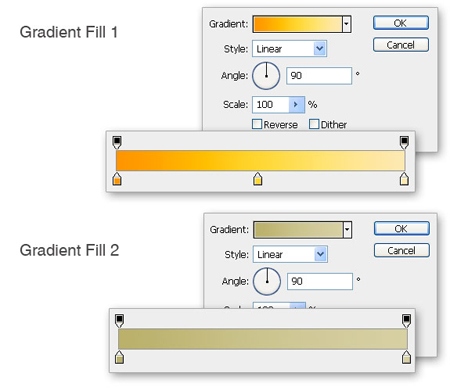Screen dimensions: 450x391
Task: Select the orange color stop on the orange gradient bar
Action: 117,179
